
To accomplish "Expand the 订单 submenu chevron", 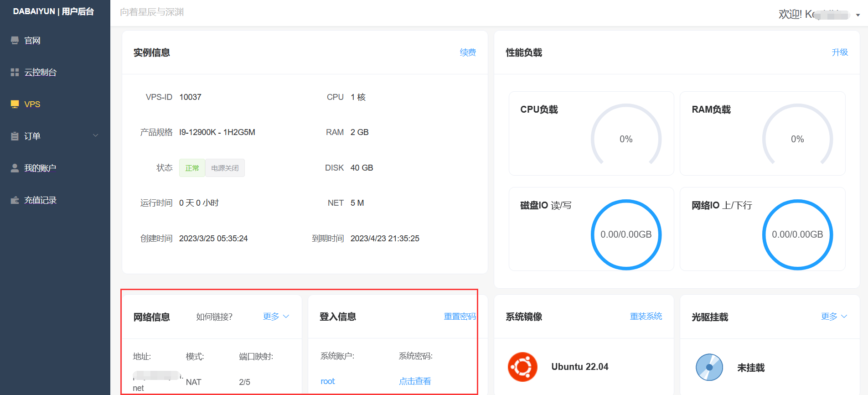I will tap(96, 135).
